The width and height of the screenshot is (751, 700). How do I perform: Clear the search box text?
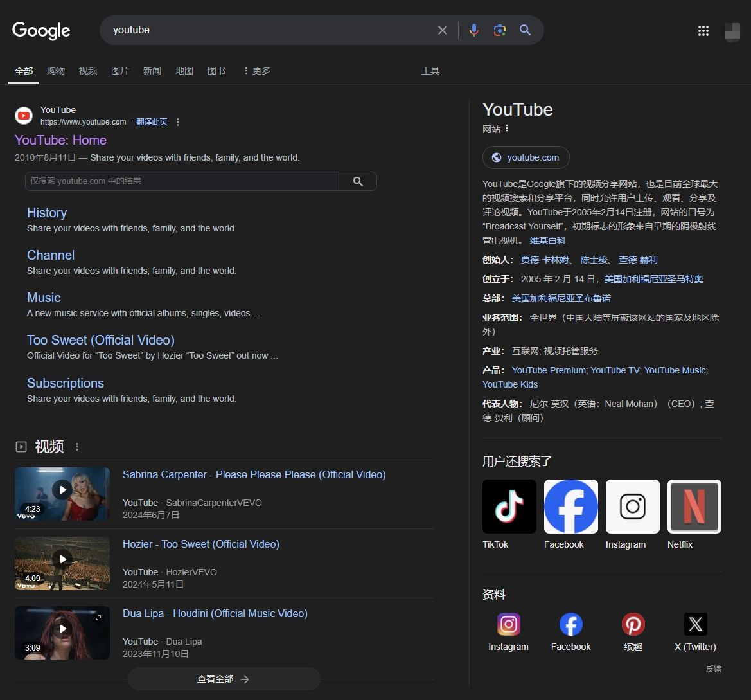(443, 30)
